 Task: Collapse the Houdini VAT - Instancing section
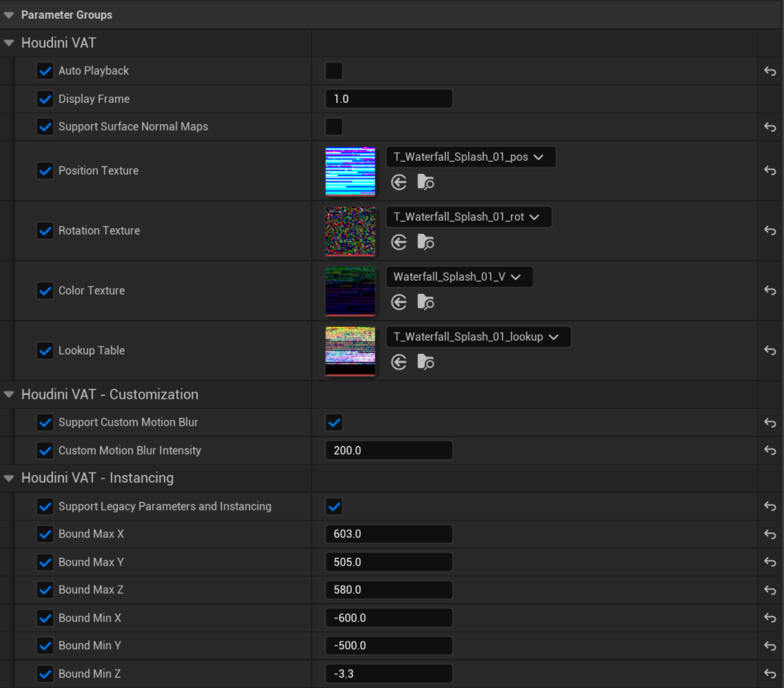point(9,478)
